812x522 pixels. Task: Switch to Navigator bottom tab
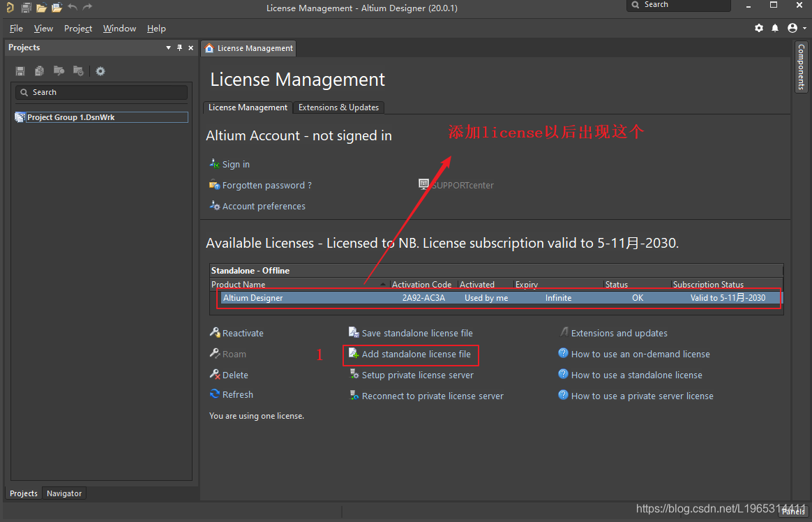pyautogui.click(x=64, y=493)
